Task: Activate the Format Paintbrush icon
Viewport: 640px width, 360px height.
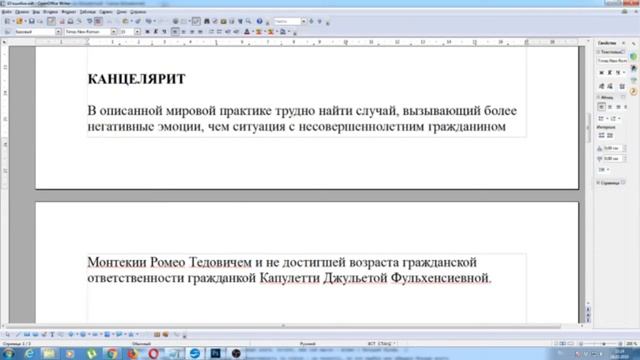Action: click(x=138, y=21)
